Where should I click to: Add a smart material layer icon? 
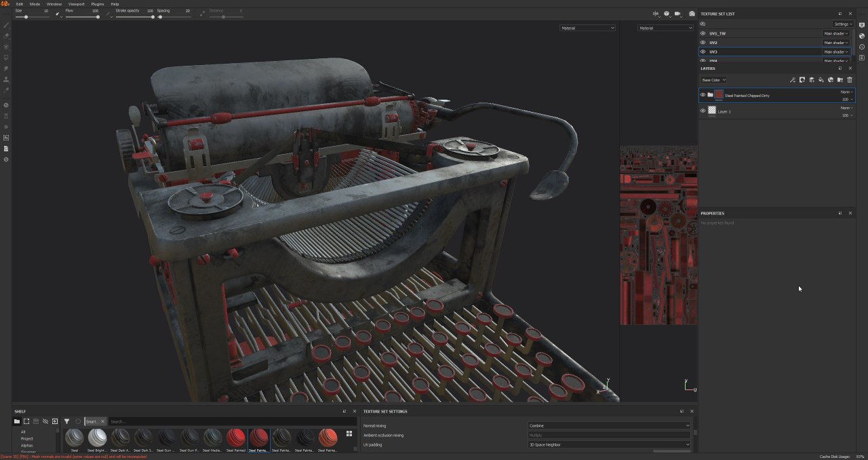831,80
